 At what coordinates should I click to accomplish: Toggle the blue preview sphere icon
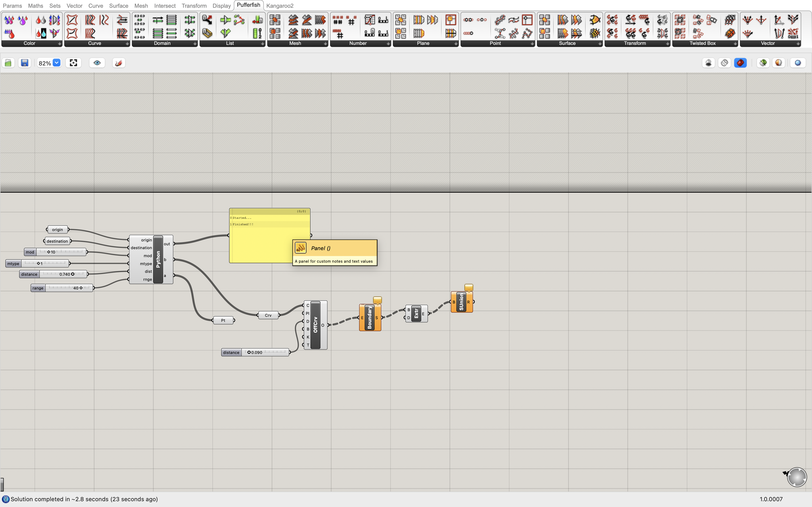[798, 63]
